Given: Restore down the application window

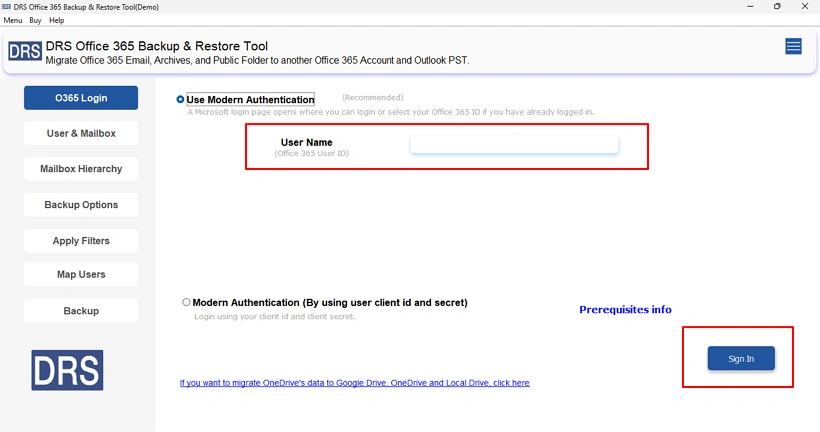Looking at the screenshot, I should click(x=777, y=6).
